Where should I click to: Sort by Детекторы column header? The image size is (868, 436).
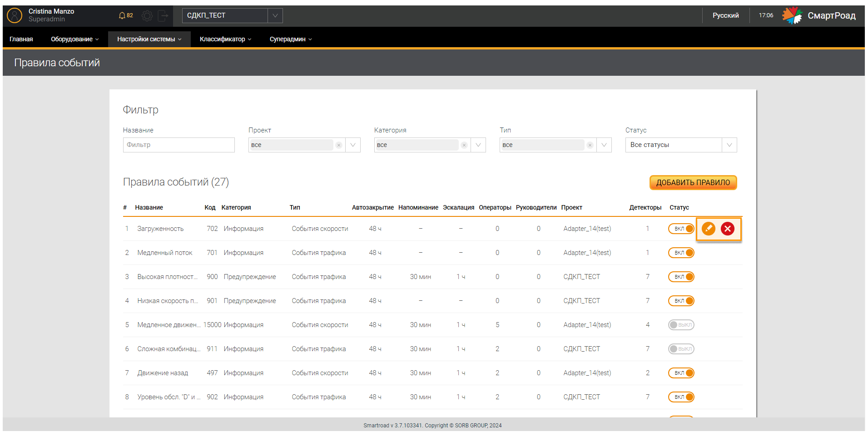click(645, 207)
